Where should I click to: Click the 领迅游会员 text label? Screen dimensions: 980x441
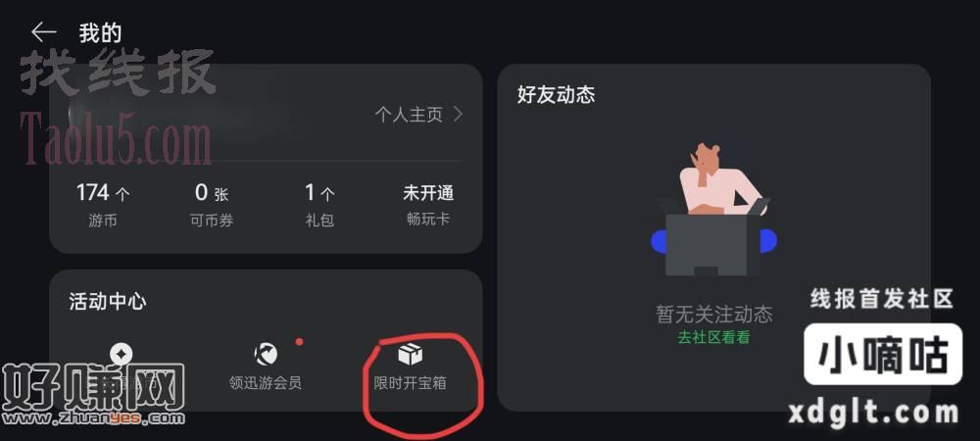coord(266,383)
